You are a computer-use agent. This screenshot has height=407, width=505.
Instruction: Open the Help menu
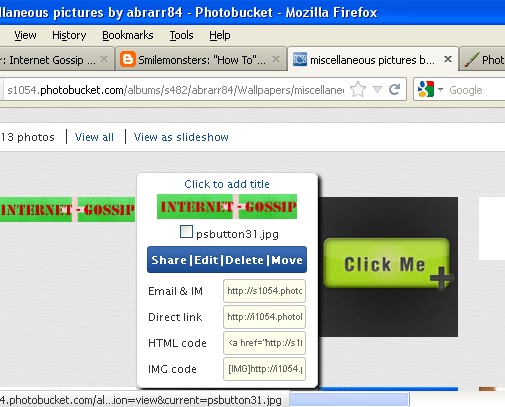220,35
